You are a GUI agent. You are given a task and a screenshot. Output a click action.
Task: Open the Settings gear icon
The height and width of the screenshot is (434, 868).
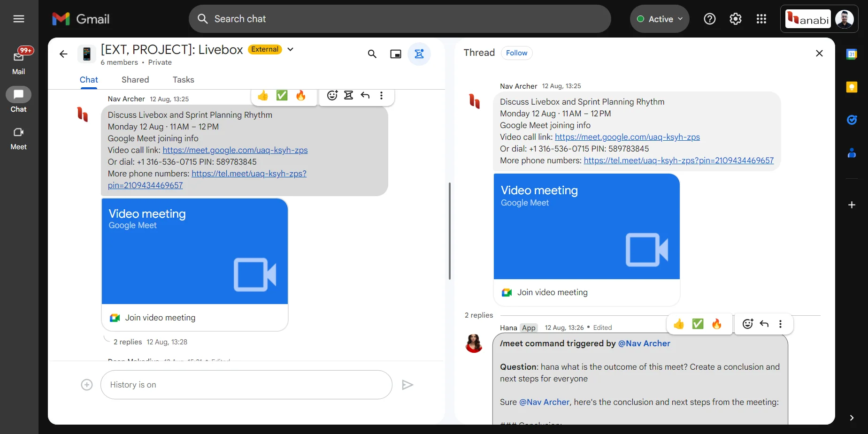pos(736,19)
